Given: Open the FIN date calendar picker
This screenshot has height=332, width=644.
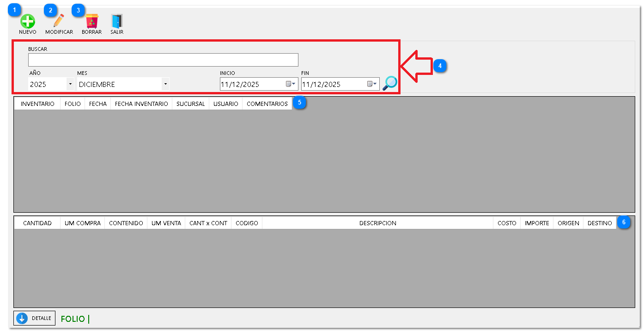Looking at the screenshot, I should [372, 84].
